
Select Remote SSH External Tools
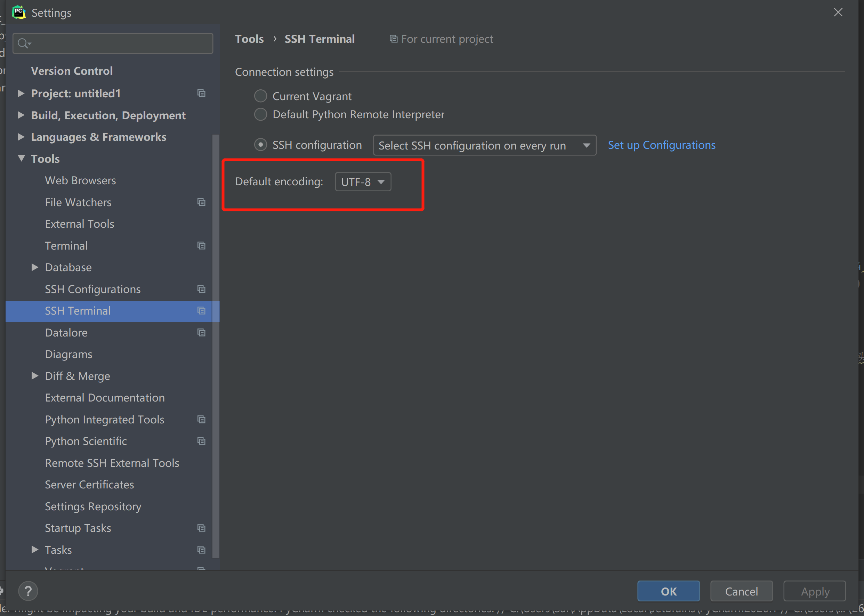pyautogui.click(x=112, y=463)
